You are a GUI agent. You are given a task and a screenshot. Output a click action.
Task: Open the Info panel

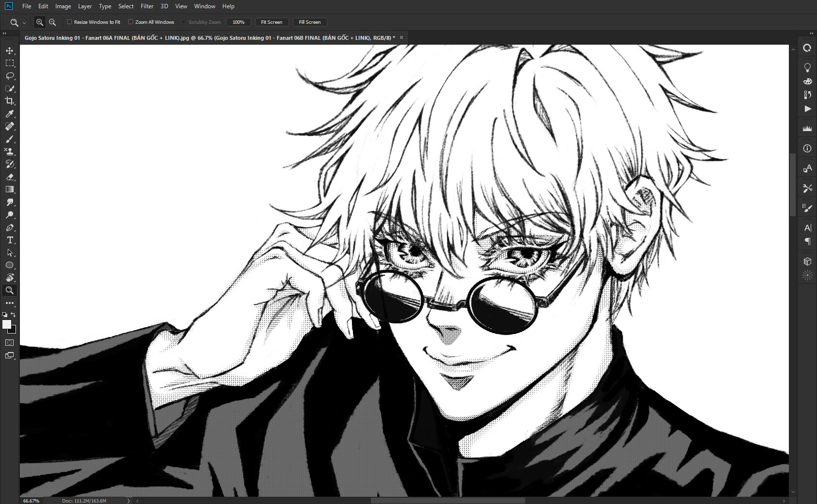click(807, 149)
